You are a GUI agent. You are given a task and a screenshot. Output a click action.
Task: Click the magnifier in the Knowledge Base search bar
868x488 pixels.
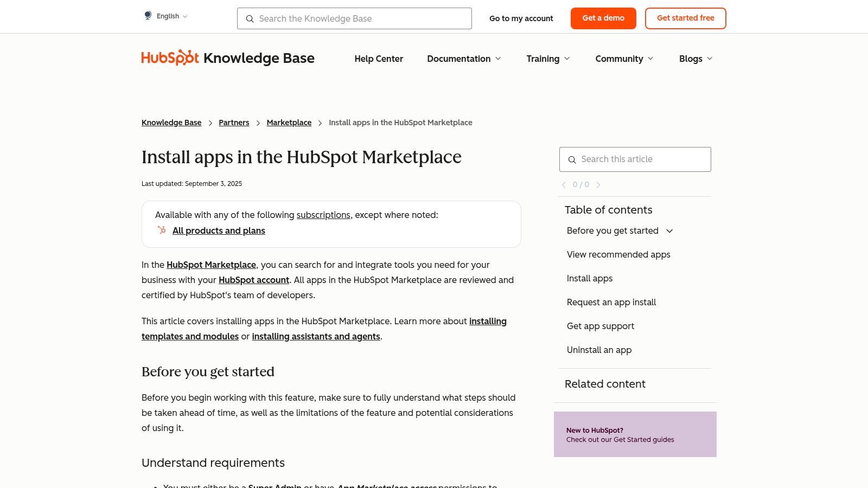[x=250, y=19]
